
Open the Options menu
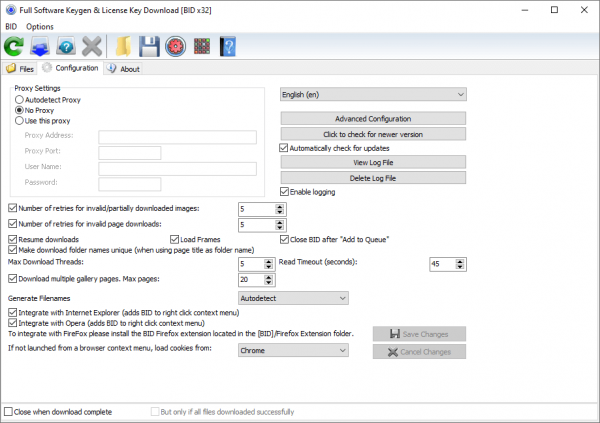coord(40,26)
